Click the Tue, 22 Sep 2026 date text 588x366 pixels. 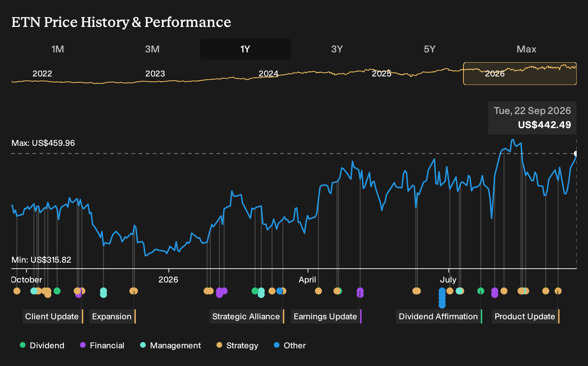(532, 111)
